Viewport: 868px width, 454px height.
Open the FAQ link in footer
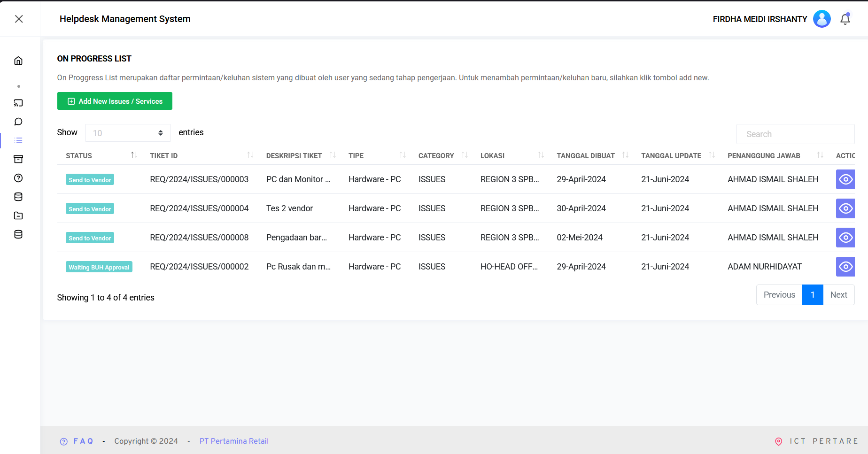[x=77, y=441]
